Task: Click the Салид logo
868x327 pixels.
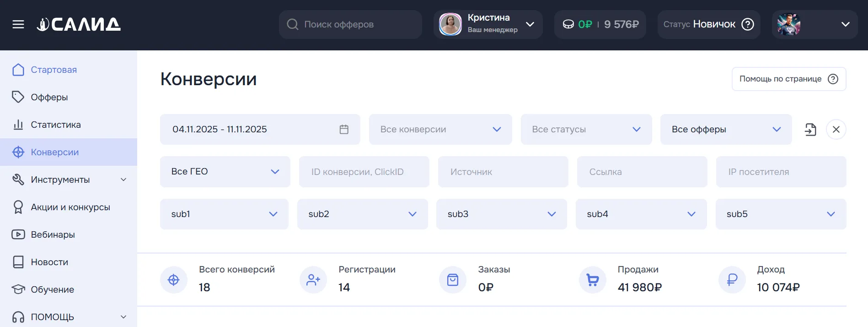Action: point(79,24)
